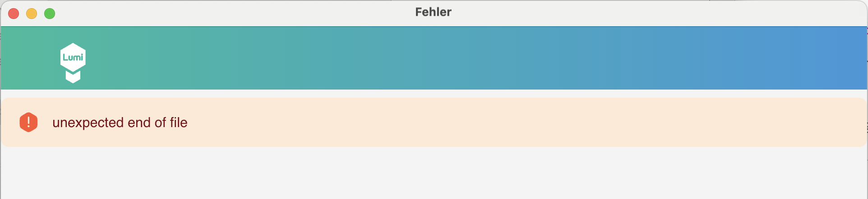The width and height of the screenshot is (868, 199).
Task: Click the red exclamation error icon
Action: [28, 122]
